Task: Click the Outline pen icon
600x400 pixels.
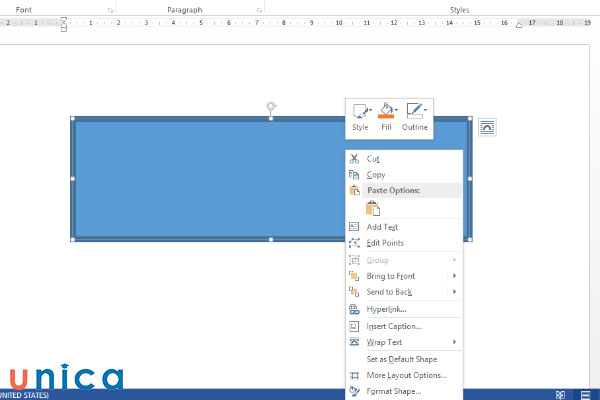Action: (413, 112)
